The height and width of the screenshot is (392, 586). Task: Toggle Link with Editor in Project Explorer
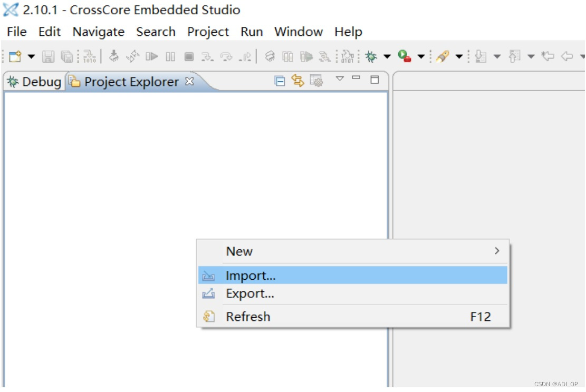point(298,81)
